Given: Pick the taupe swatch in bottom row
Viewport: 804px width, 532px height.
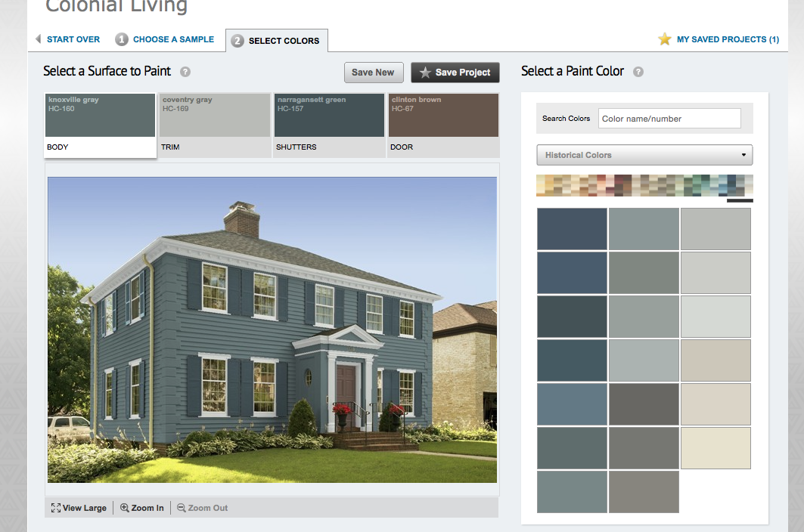Looking at the screenshot, I should point(644,492).
